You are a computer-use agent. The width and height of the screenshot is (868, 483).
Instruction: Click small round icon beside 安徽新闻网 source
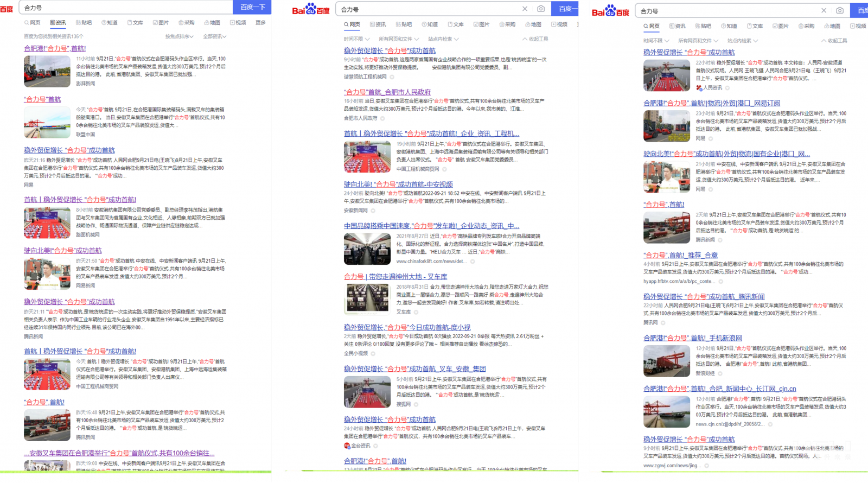(x=373, y=211)
